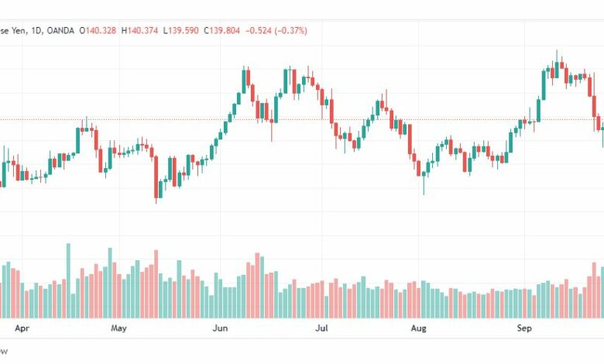Click the May label on time axis
The width and height of the screenshot is (604, 364).
(118, 328)
